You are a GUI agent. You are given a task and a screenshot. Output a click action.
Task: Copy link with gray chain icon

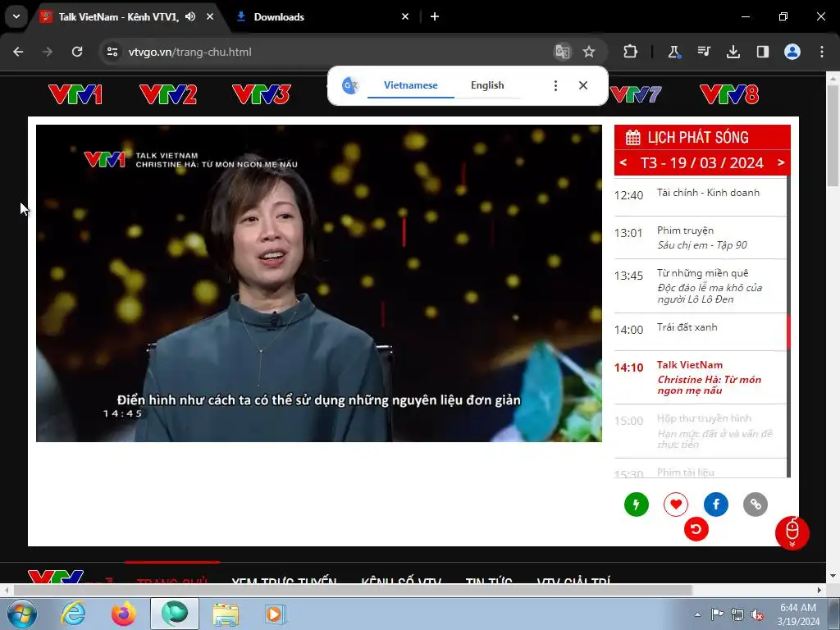[756, 504]
